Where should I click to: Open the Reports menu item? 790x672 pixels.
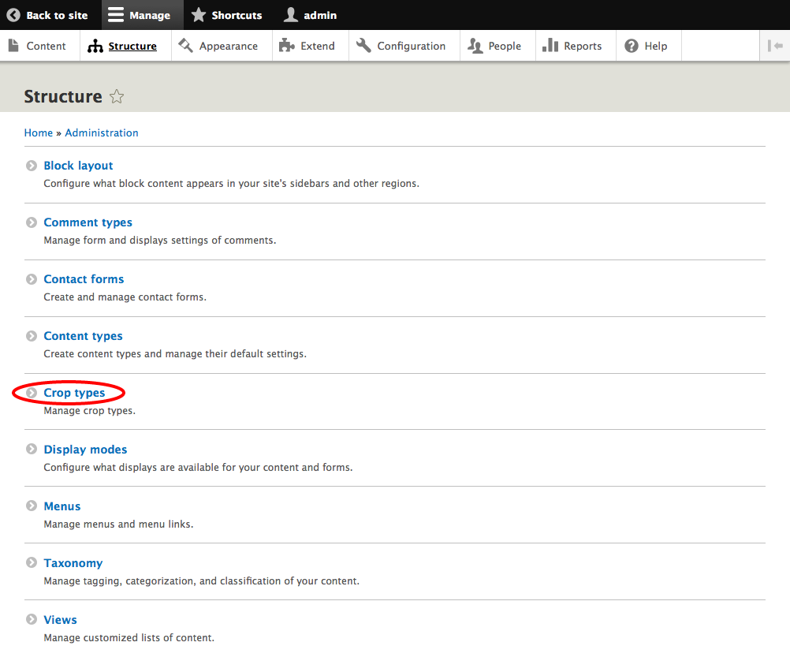click(x=572, y=47)
